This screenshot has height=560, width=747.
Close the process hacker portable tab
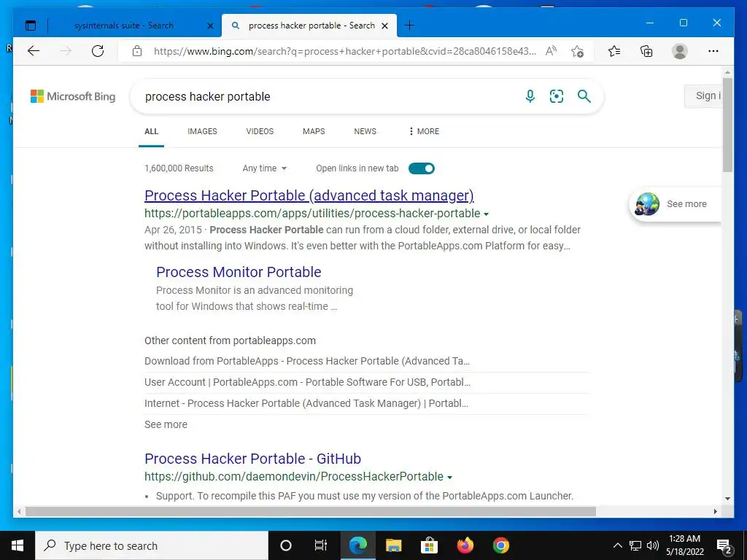pyautogui.click(x=385, y=26)
